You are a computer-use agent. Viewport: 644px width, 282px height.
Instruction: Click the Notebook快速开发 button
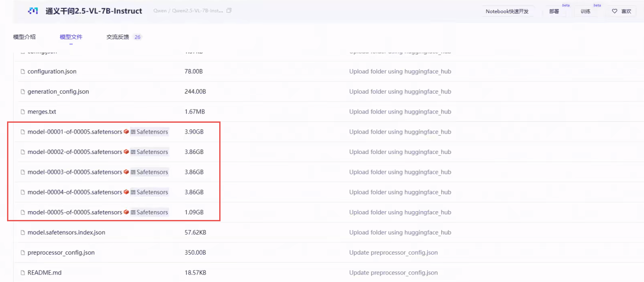(507, 11)
